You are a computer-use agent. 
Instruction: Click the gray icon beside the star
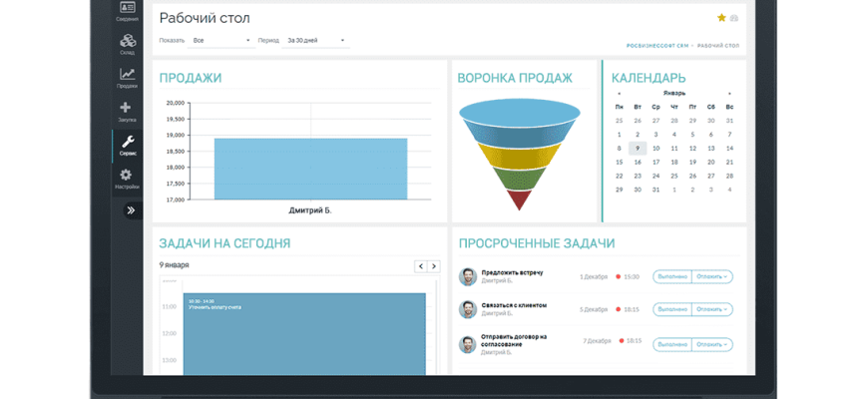point(734,18)
